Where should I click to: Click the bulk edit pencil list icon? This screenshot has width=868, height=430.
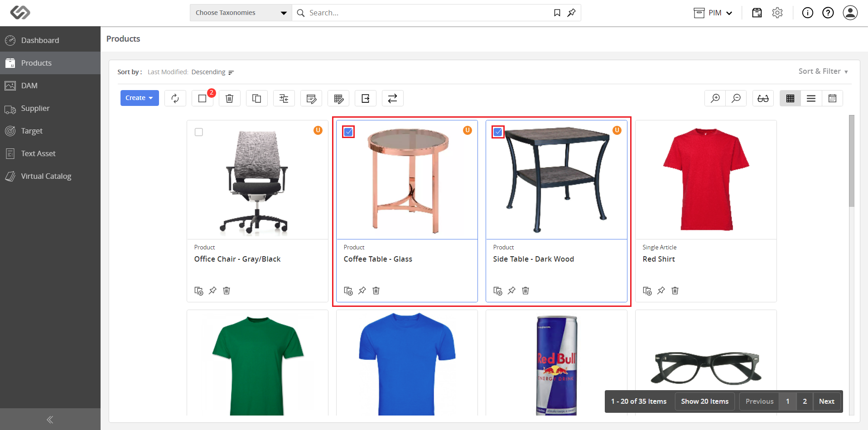311,98
